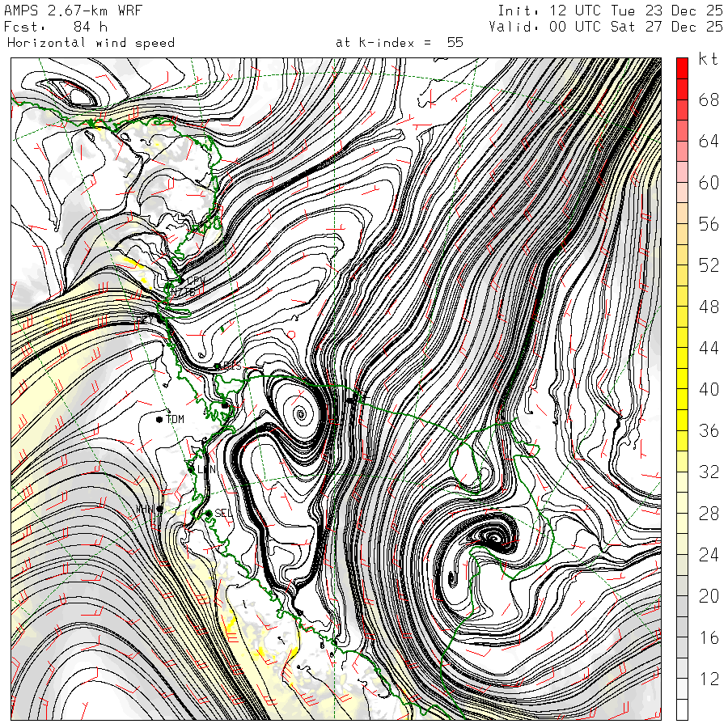Click the colorbar label "56"
This screenshot has height=728, width=728.
[709, 224]
